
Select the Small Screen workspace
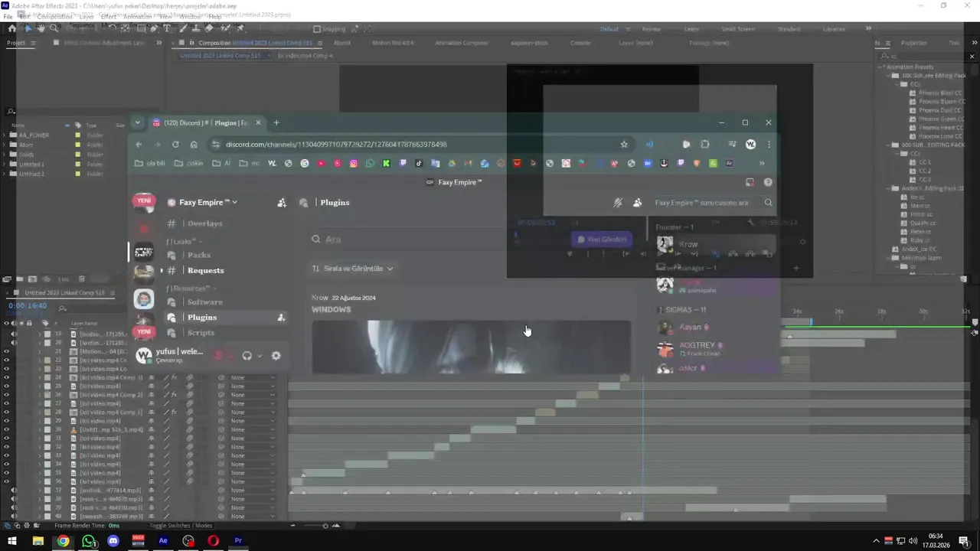click(x=738, y=29)
